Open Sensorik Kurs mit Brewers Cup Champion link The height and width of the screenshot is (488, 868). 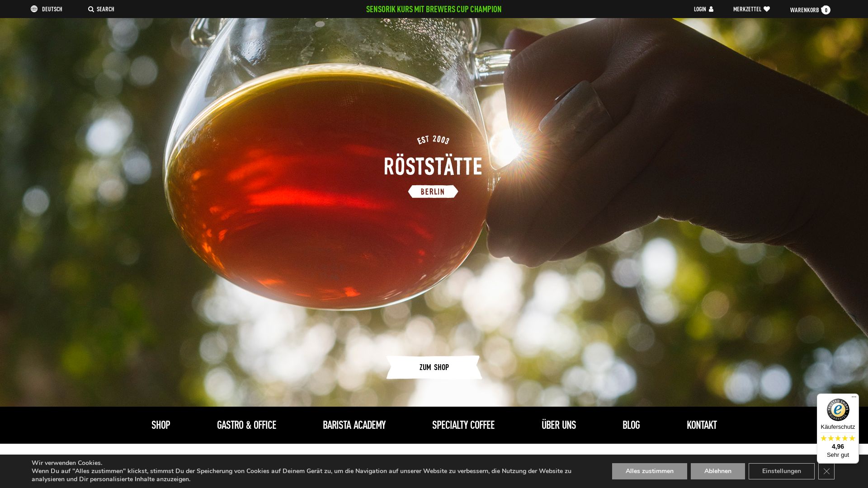click(434, 9)
